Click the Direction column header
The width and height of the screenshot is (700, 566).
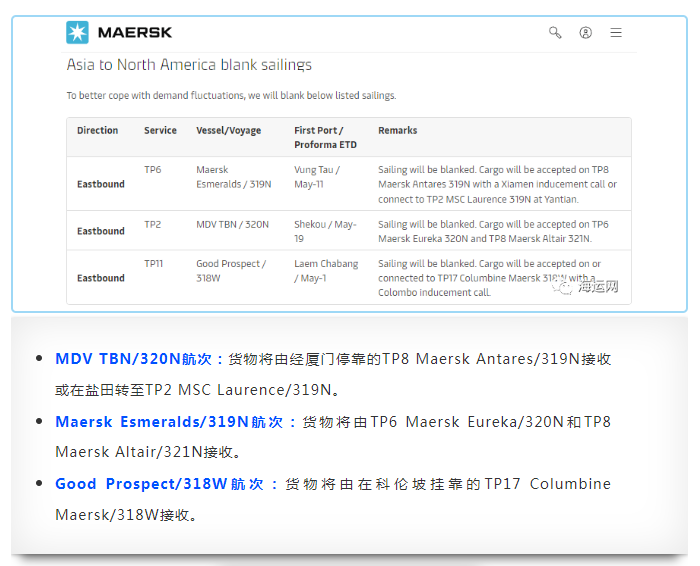[97, 130]
